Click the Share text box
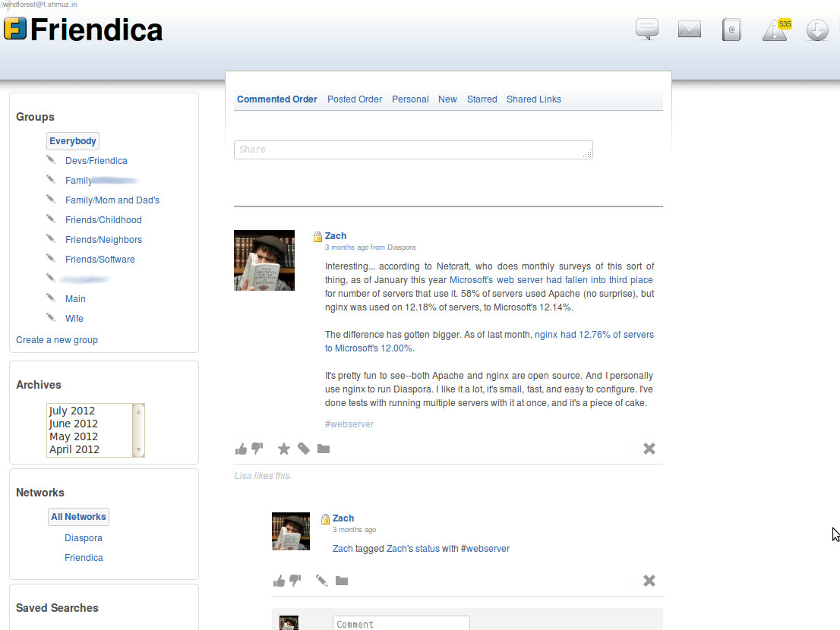 pos(414,150)
